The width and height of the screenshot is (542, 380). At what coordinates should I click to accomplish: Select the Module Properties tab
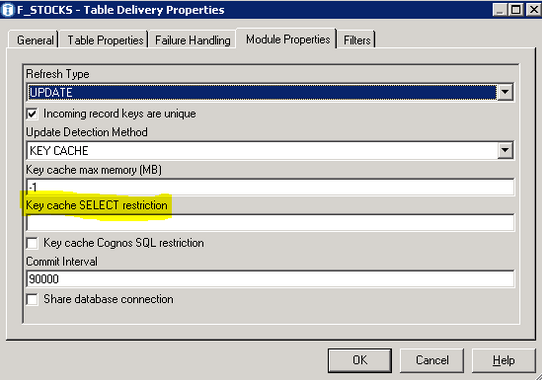point(288,39)
